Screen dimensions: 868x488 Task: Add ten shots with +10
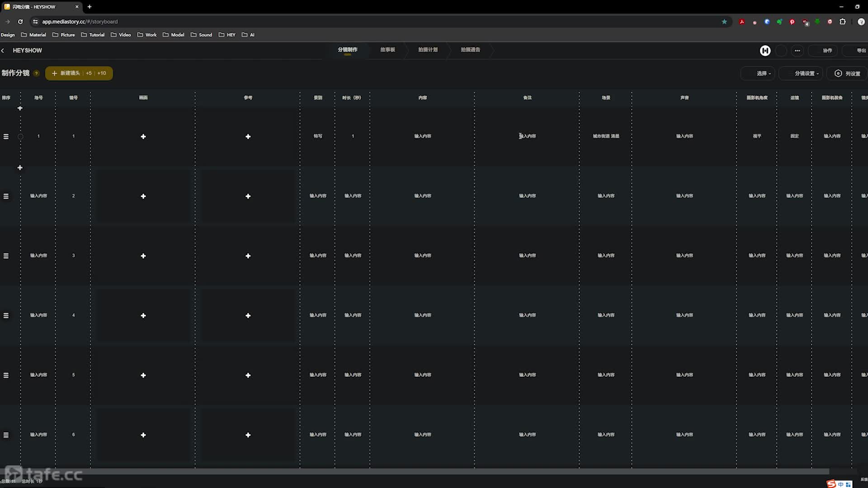tap(102, 73)
